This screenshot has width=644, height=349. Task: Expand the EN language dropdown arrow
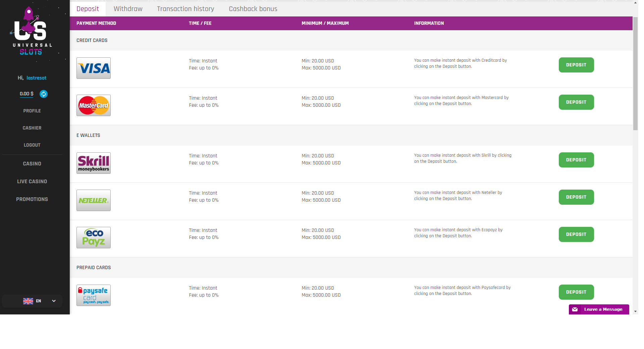(x=54, y=301)
